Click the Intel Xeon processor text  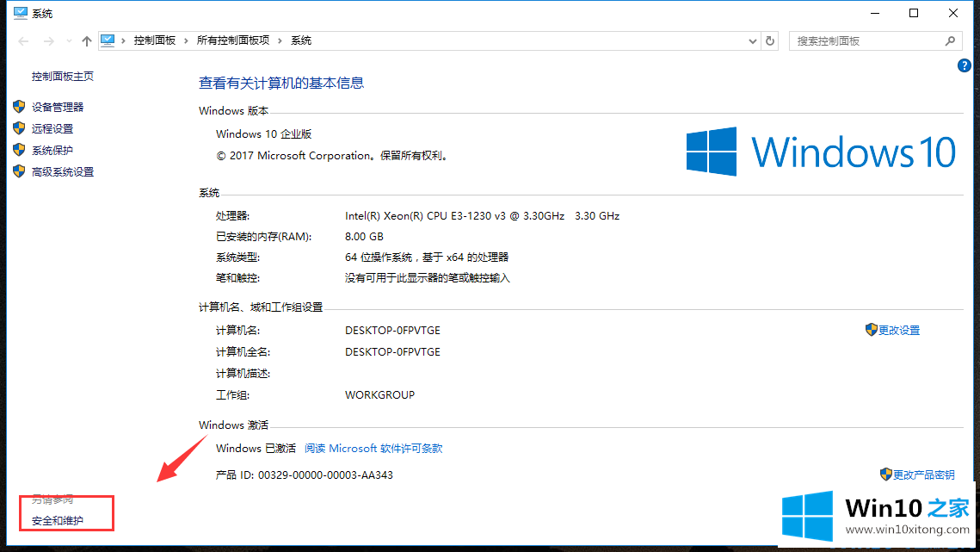click(x=482, y=216)
